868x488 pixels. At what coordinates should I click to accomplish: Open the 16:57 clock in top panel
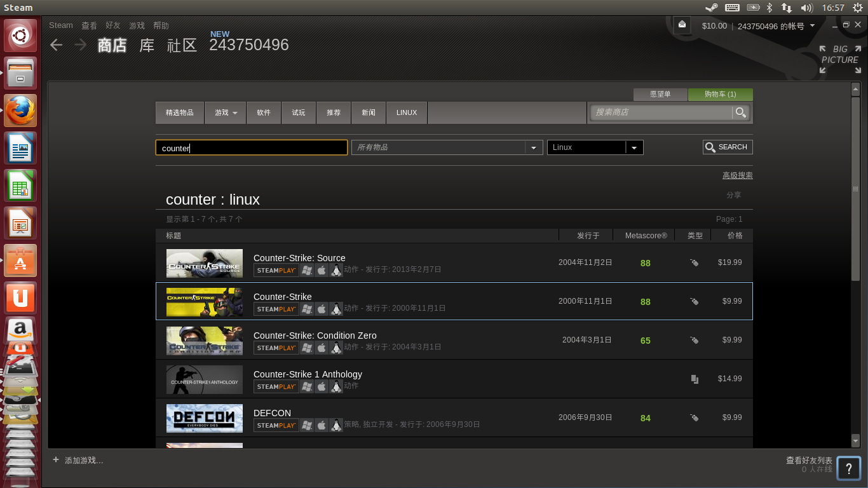pyautogui.click(x=833, y=8)
